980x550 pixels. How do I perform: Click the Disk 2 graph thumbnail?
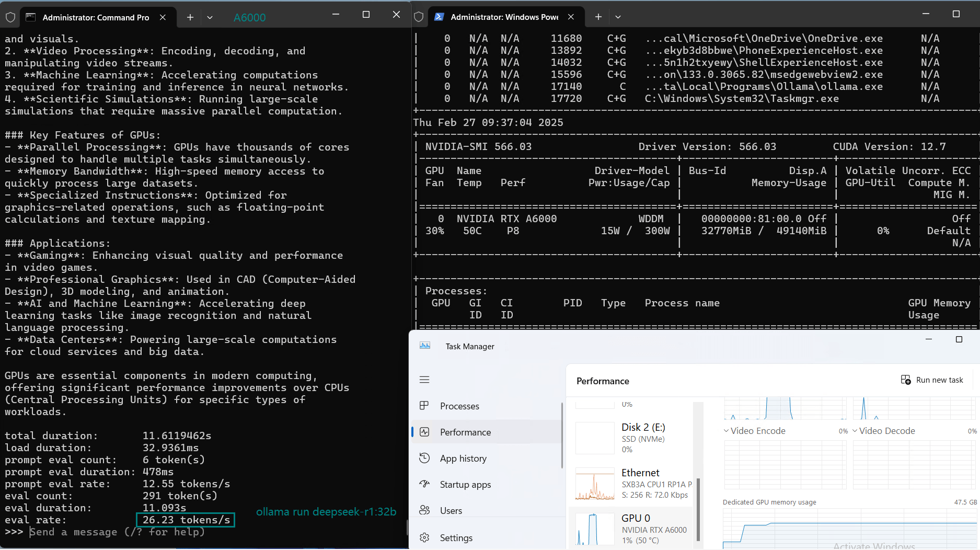tap(595, 438)
